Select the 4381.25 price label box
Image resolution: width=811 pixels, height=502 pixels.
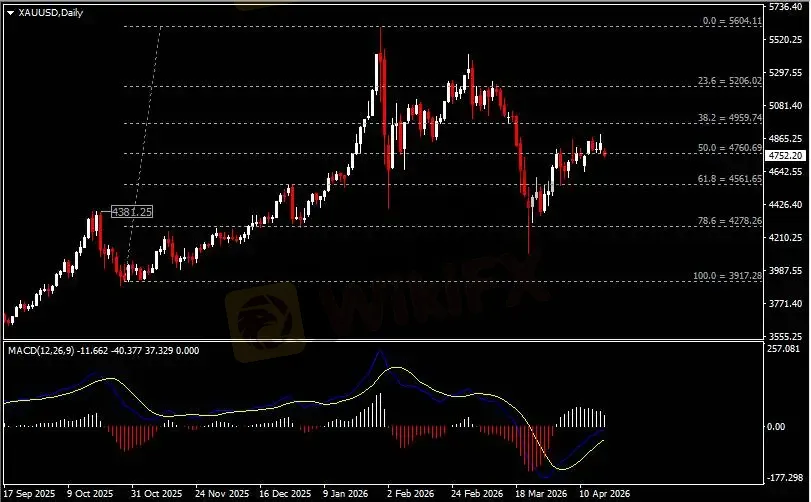132,211
